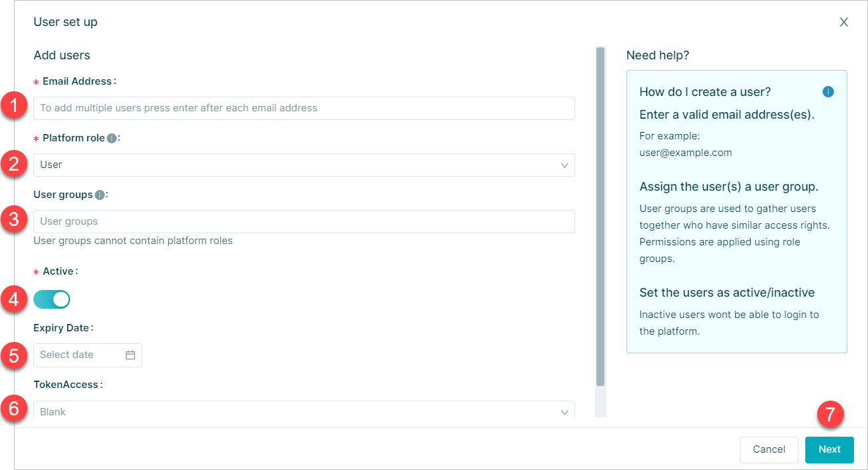The image size is (868, 470).
Task: Click into the User groups field
Action: tap(304, 221)
